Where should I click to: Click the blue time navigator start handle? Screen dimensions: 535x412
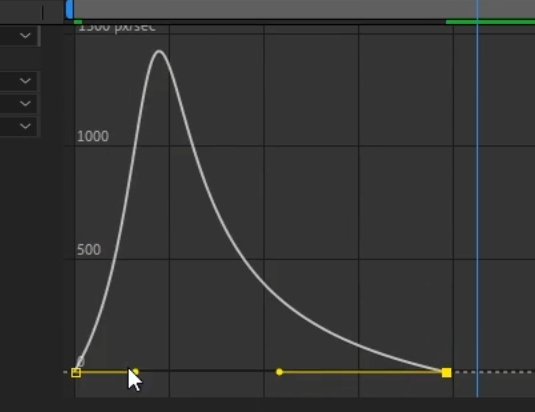pos(69,9)
